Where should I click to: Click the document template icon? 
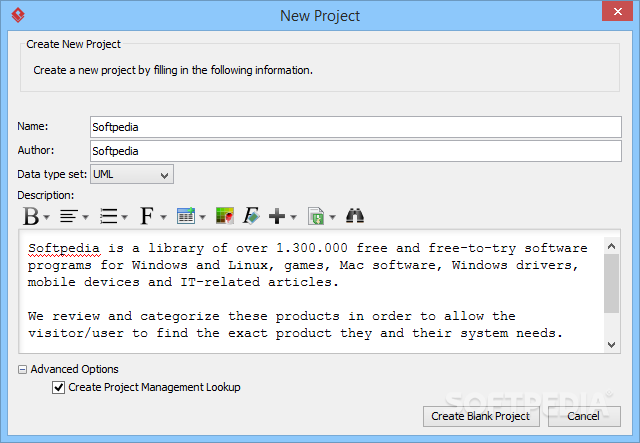point(316,216)
